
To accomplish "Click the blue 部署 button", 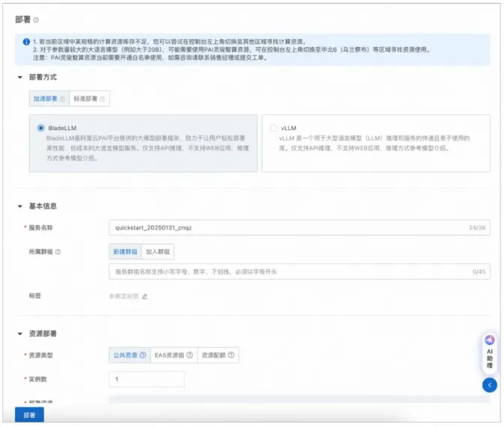I will click(x=29, y=415).
